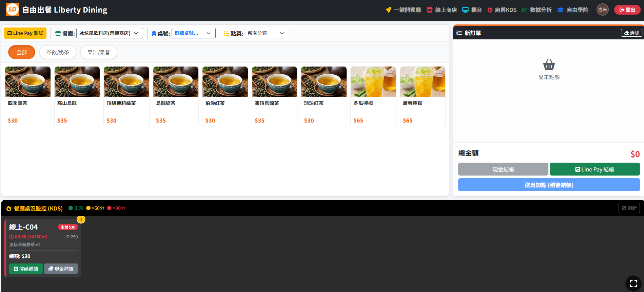This screenshot has width=644, height=292.
Task: Click the Liberty Dining LD logo icon
Action: pyautogui.click(x=13, y=10)
